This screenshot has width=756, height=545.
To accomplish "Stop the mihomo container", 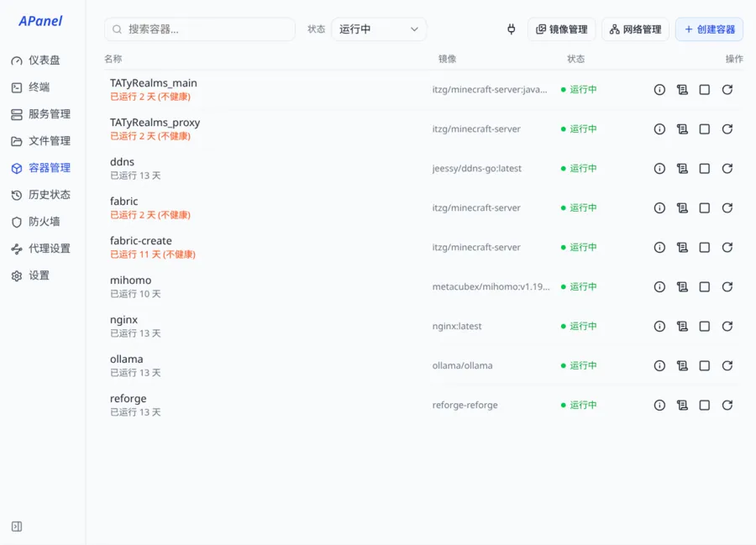I will tap(705, 286).
